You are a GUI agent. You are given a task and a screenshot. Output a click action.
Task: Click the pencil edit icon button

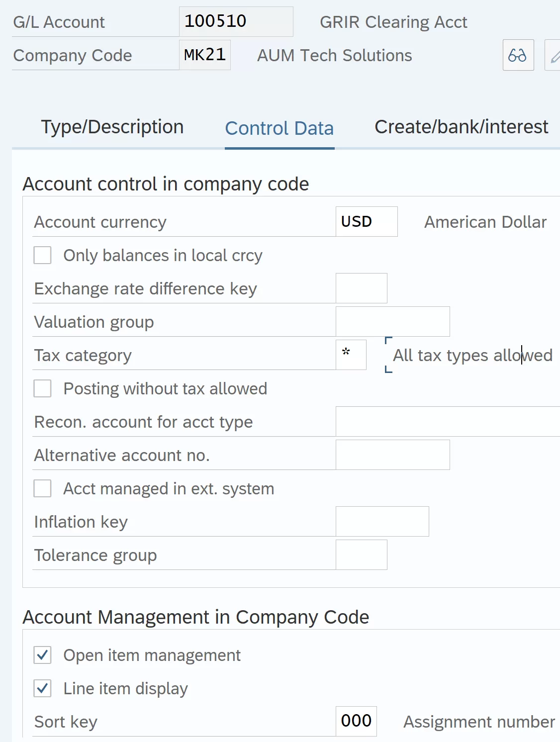[553, 55]
